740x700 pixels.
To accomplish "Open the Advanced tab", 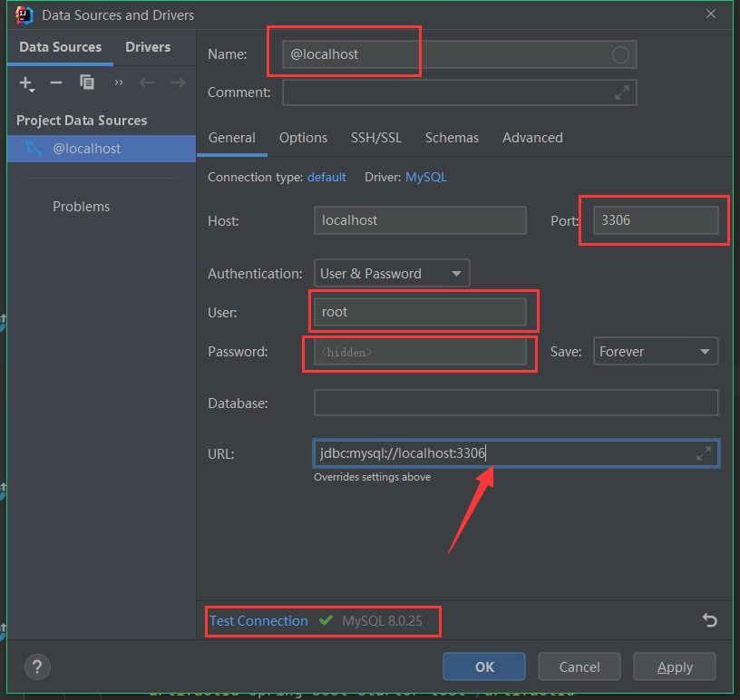I will tap(532, 138).
